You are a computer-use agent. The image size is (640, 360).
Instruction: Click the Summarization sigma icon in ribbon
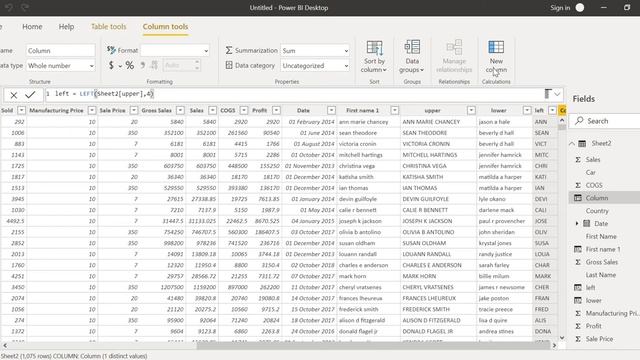pos(229,50)
